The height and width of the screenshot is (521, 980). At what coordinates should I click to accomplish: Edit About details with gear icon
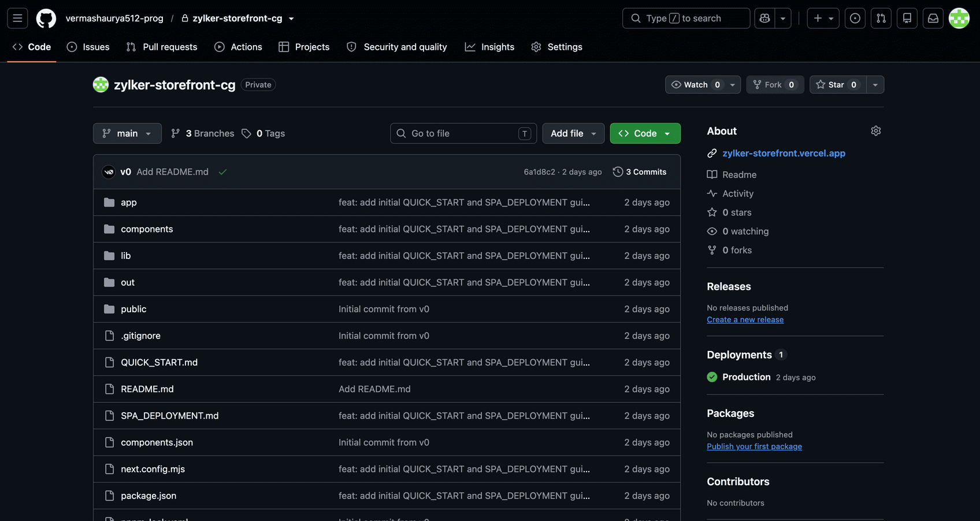point(876,131)
